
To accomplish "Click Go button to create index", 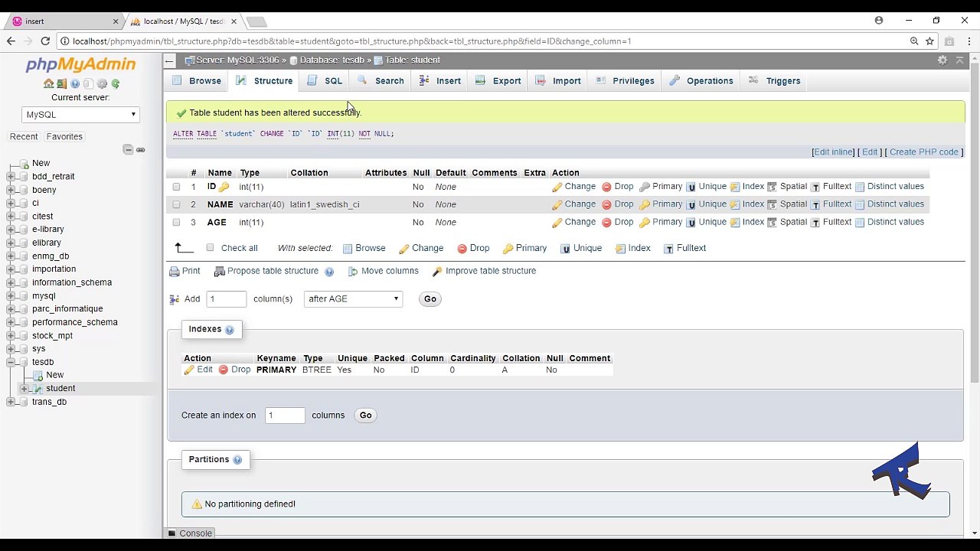I will pos(365,416).
